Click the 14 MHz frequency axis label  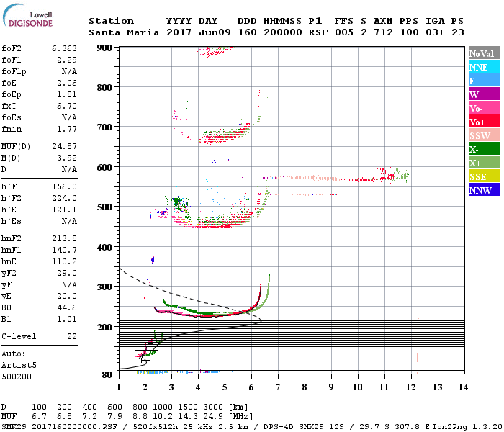(x=463, y=387)
